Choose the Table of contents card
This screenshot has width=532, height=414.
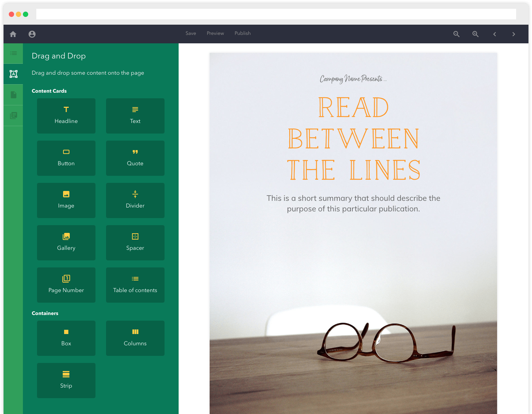(x=135, y=285)
